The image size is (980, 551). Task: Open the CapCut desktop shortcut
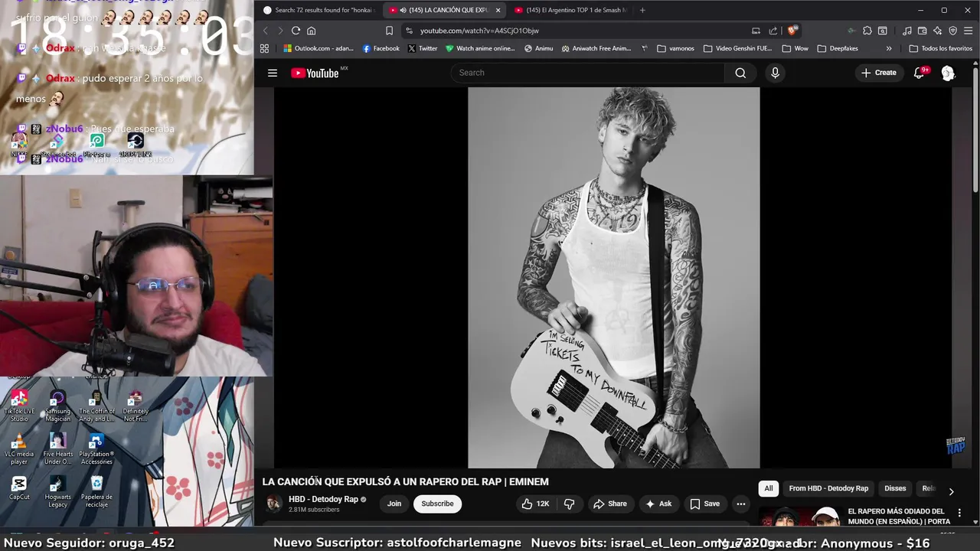(x=19, y=488)
